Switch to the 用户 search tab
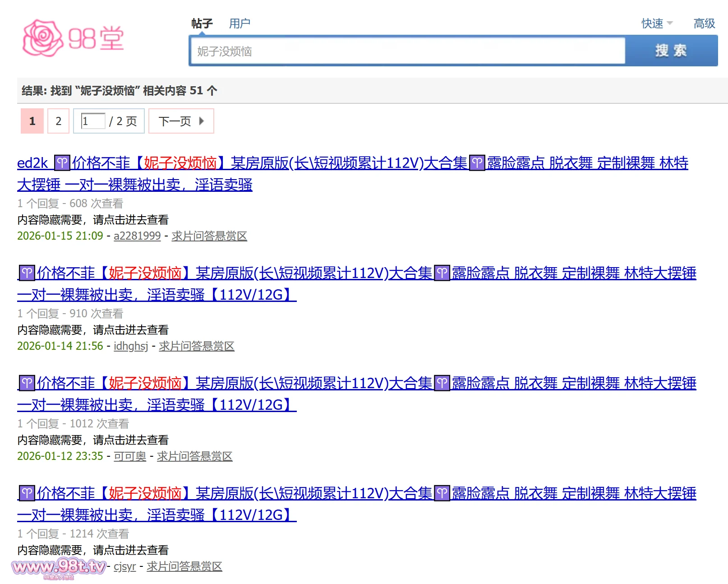Image resolution: width=728 pixels, height=584 pixels. pyautogui.click(x=240, y=23)
